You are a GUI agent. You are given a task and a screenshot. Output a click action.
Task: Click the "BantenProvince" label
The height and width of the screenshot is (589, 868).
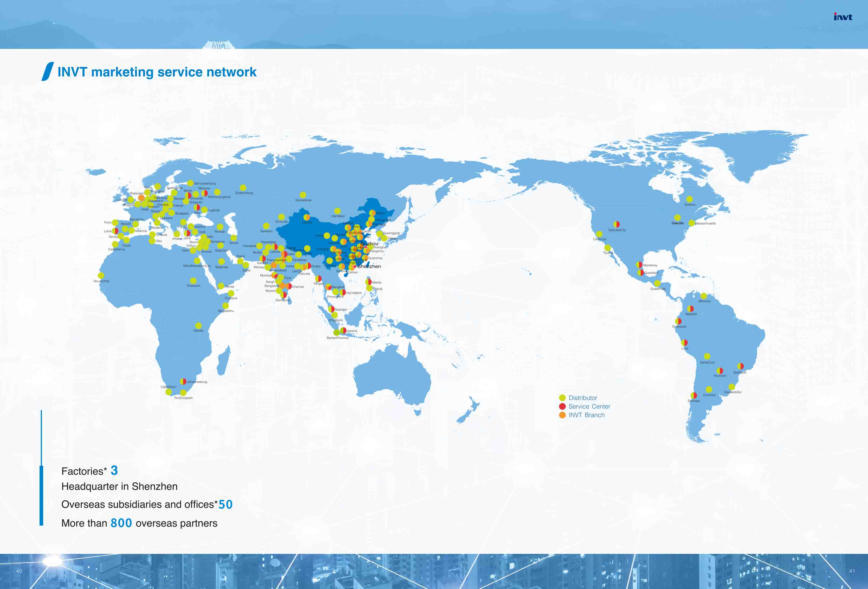[337, 338]
